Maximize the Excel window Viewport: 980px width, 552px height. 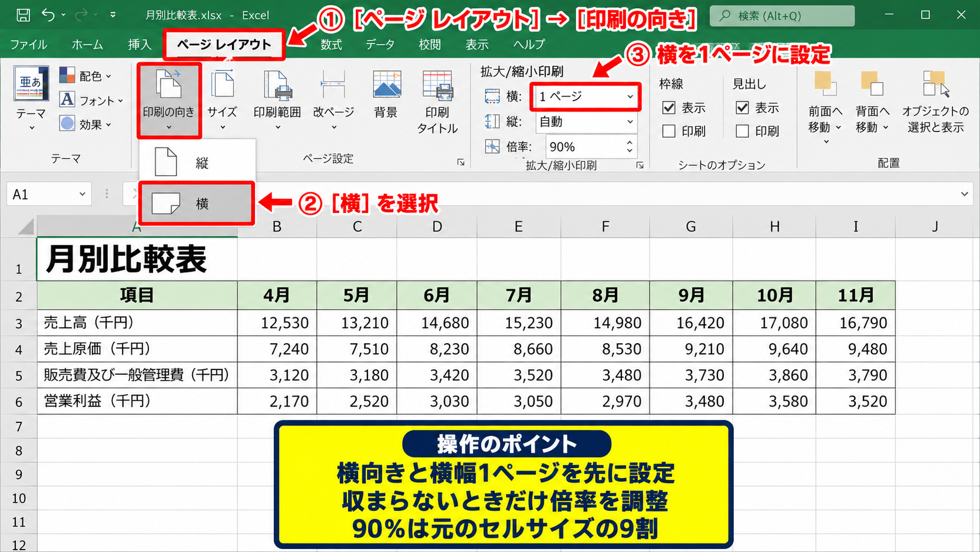click(925, 15)
